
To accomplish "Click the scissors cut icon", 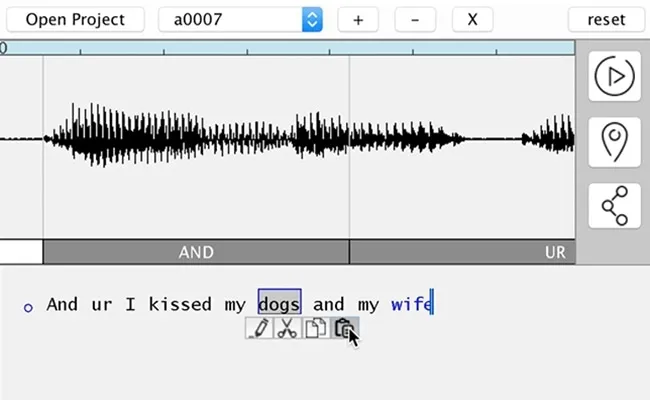I will click(287, 328).
